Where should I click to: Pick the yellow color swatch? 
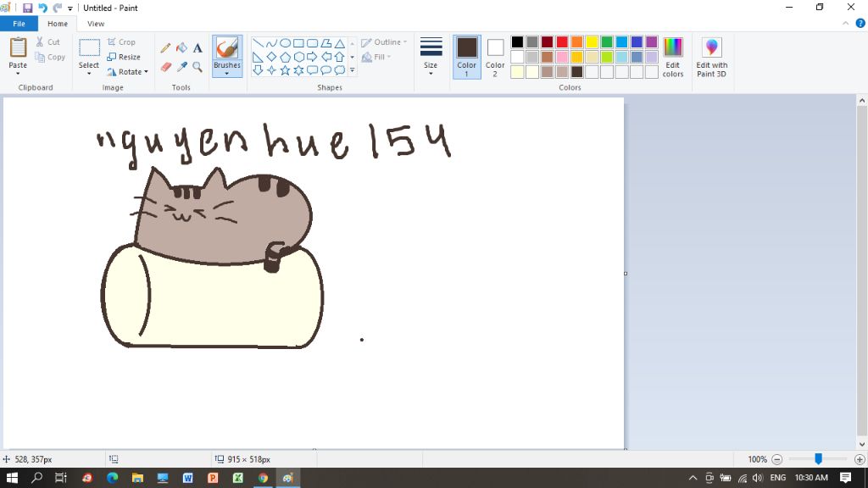tap(592, 42)
